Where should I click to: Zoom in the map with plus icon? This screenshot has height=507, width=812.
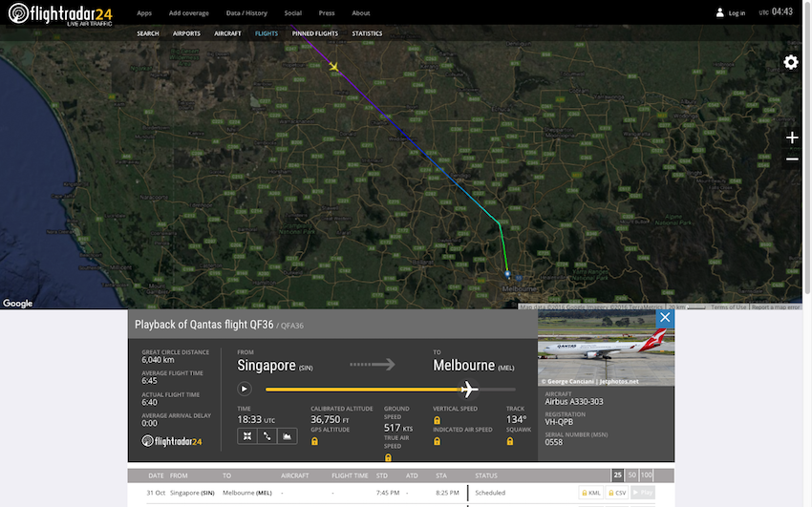point(792,137)
